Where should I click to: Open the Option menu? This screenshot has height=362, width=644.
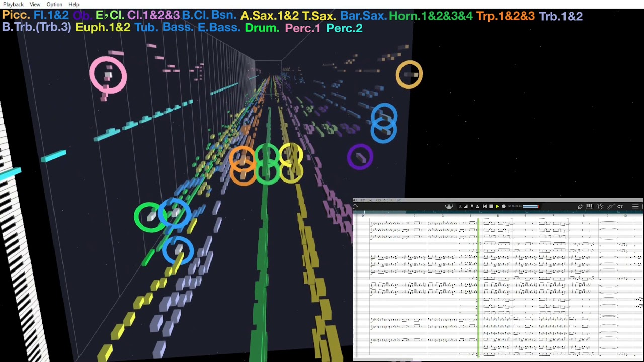pyautogui.click(x=54, y=4)
